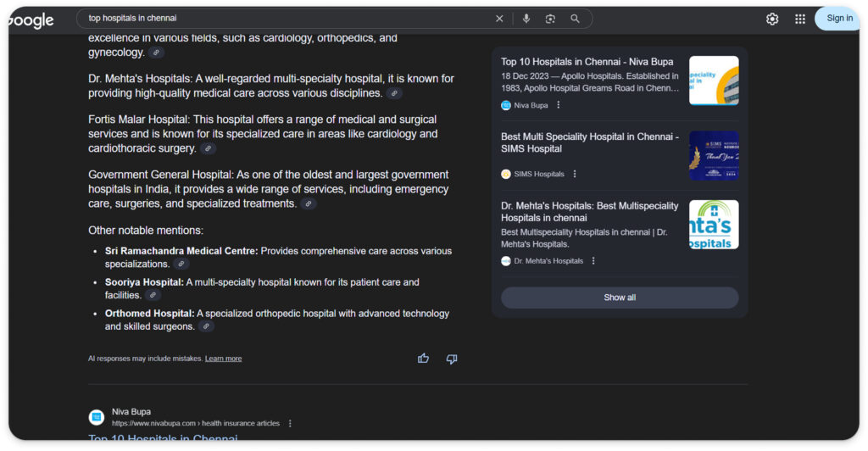868x451 pixels.
Task: Click the magnifying glass search icon
Action: tap(575, 19)
